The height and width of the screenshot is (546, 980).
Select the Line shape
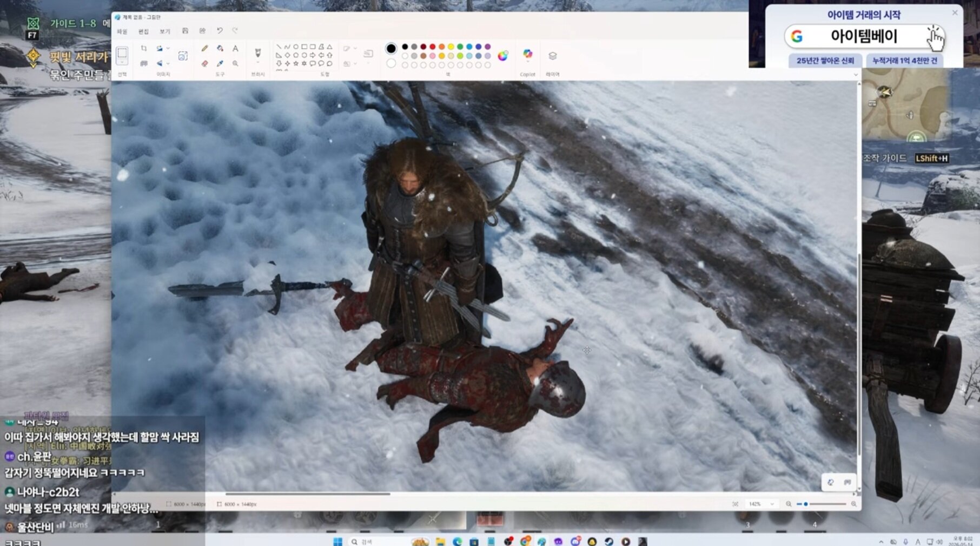pos(279,47)
